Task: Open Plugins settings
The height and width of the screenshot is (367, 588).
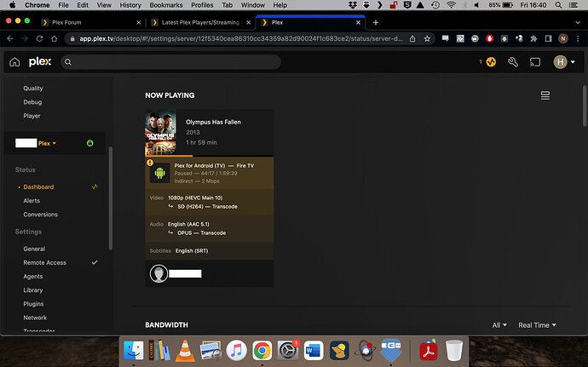Action: [x=33, y=304]
